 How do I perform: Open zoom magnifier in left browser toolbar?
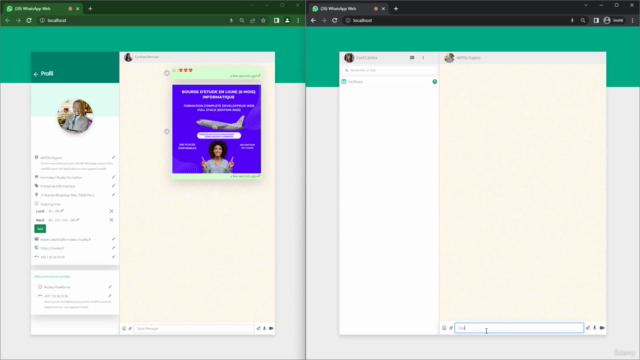[x=242, y=20]
